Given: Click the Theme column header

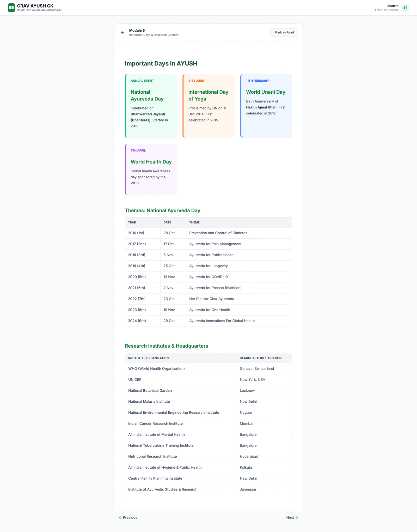Looking at the screenshot, I should point(194,222).
